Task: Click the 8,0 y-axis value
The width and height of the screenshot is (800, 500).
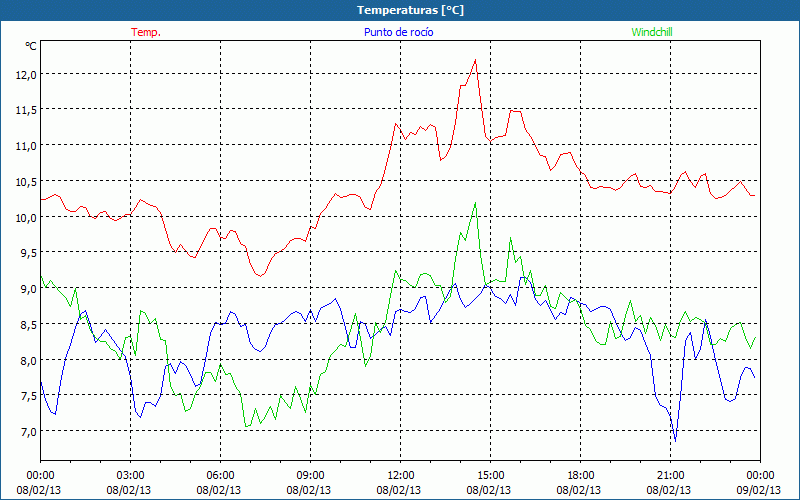Action: tap(29, 360)
